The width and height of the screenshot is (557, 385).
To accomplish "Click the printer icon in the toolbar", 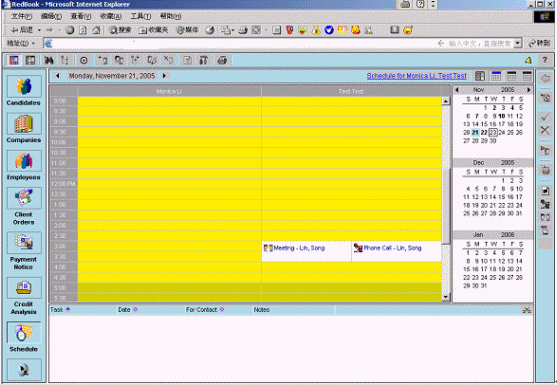I will [x=222, y=60].
